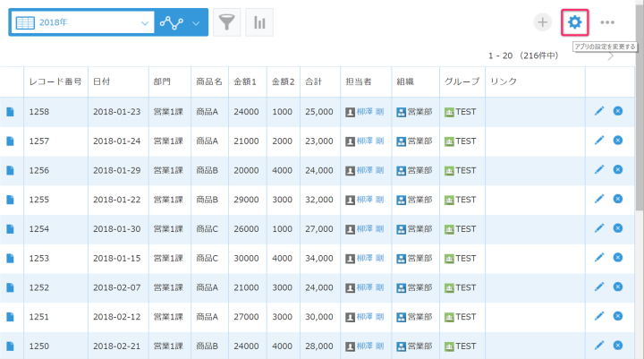This screenshot has width=644, height=359.
Task: Sort by 日付 column header
Action: [102, 81]
